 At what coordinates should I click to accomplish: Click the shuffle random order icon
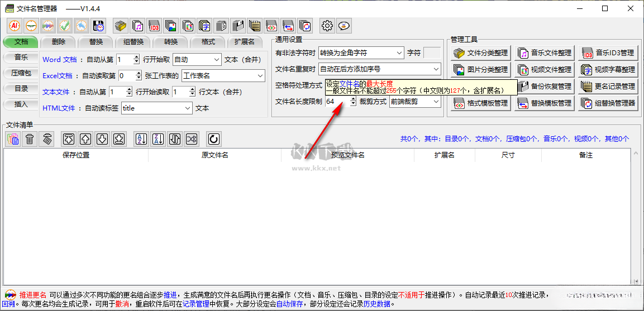tap(192, 139)
